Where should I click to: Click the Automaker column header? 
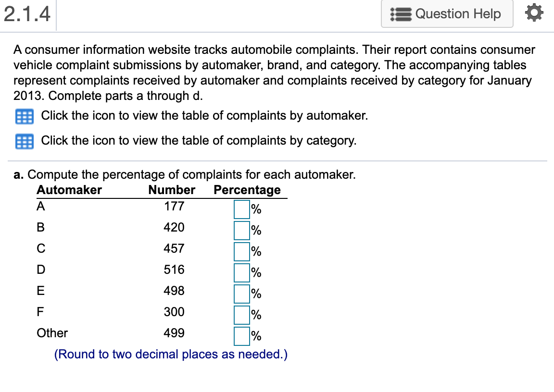coord(69,190)
